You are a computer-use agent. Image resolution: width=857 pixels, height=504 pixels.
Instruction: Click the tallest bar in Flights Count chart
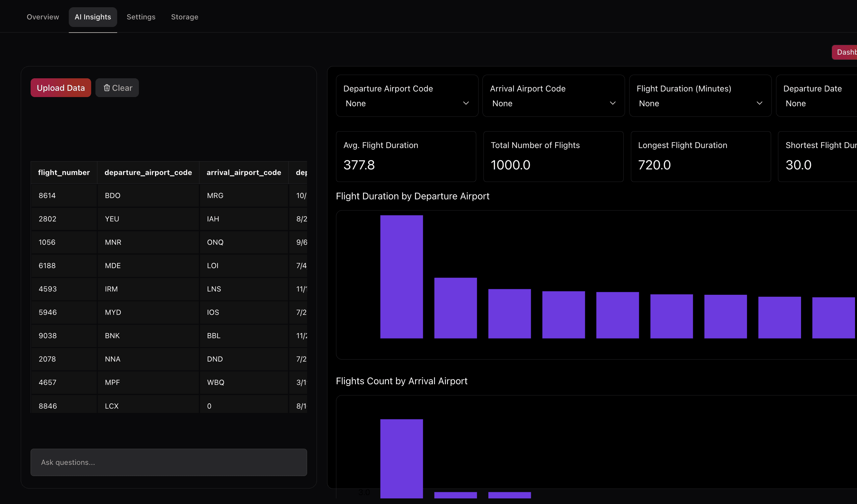pos(401,458)
